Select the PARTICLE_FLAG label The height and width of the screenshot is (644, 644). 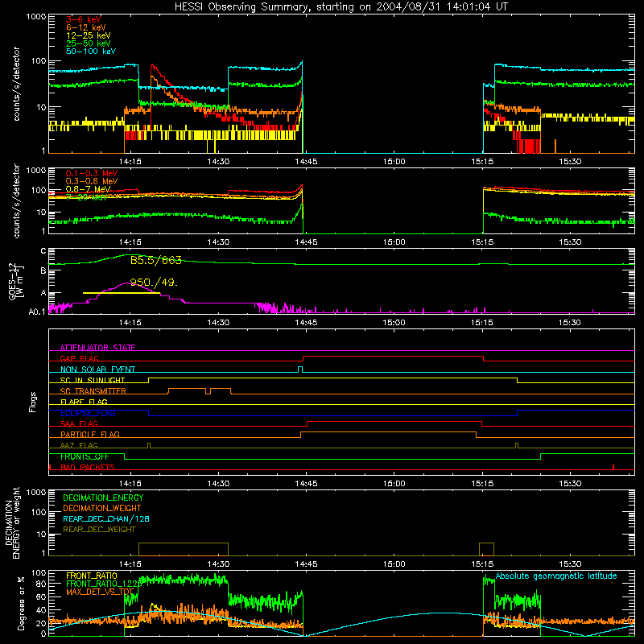tap(90, 434)
